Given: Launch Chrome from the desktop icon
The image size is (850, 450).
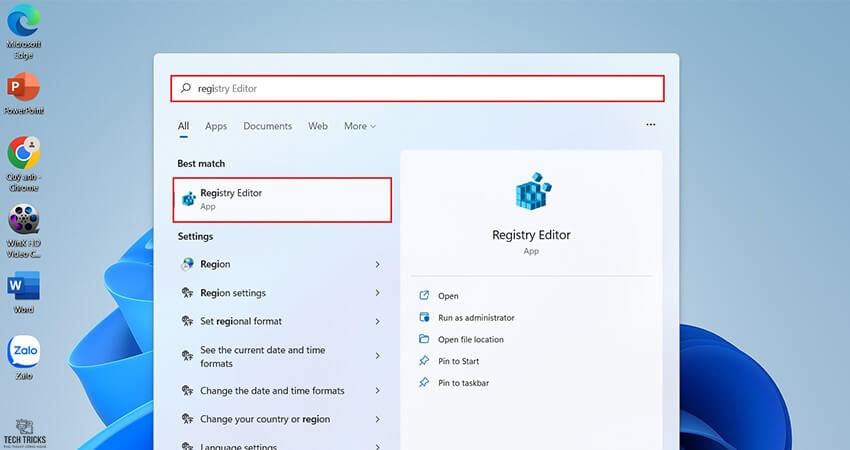Looking at the screenshot, I should pyautogui.click(x=23, y=164).
